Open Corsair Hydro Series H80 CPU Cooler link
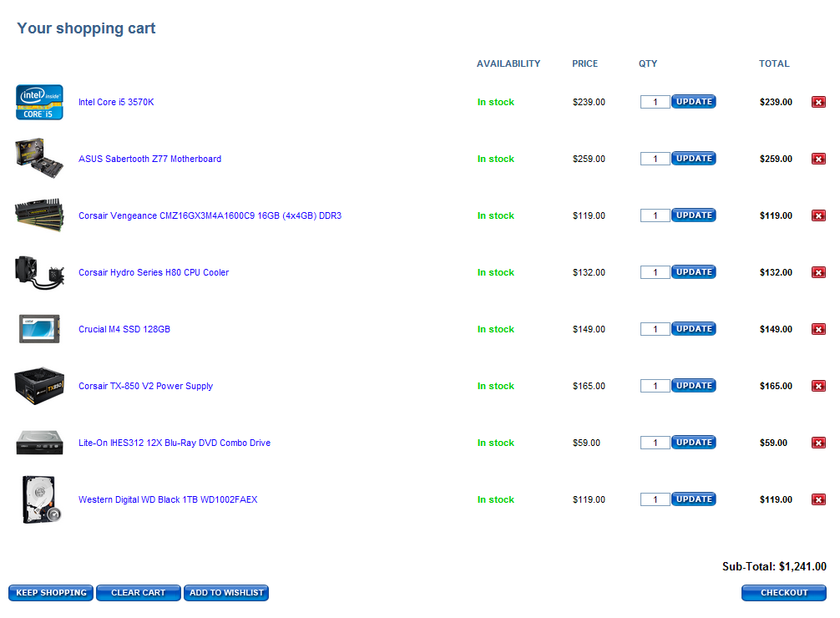The image size is (840, 618). [x=154, y=272]
